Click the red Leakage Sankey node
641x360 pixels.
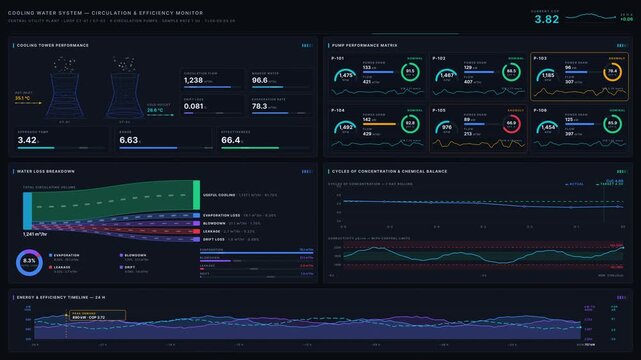coord(197,231)
